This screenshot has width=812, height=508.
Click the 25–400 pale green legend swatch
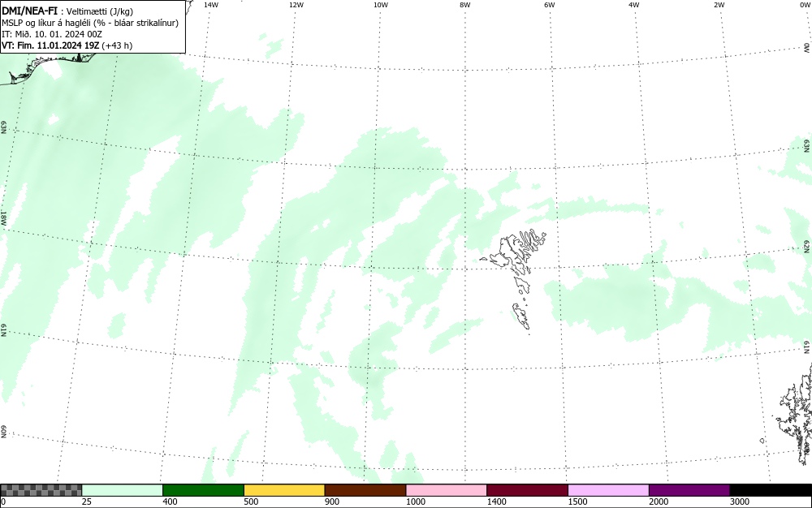[x=123, y=490]
